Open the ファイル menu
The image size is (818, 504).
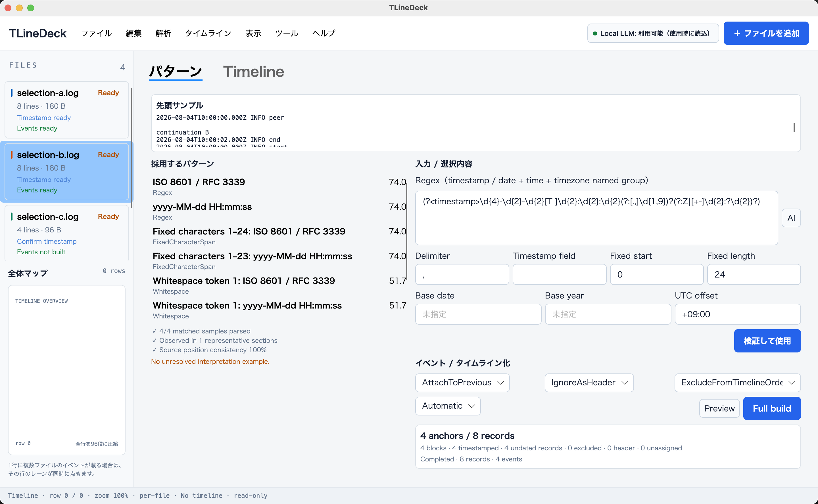tap(96, 33)
